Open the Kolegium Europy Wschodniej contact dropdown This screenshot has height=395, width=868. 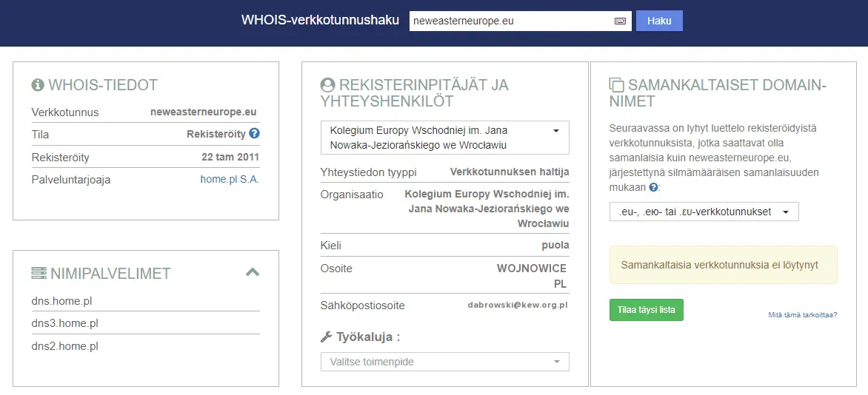click(x=444, y=138)
